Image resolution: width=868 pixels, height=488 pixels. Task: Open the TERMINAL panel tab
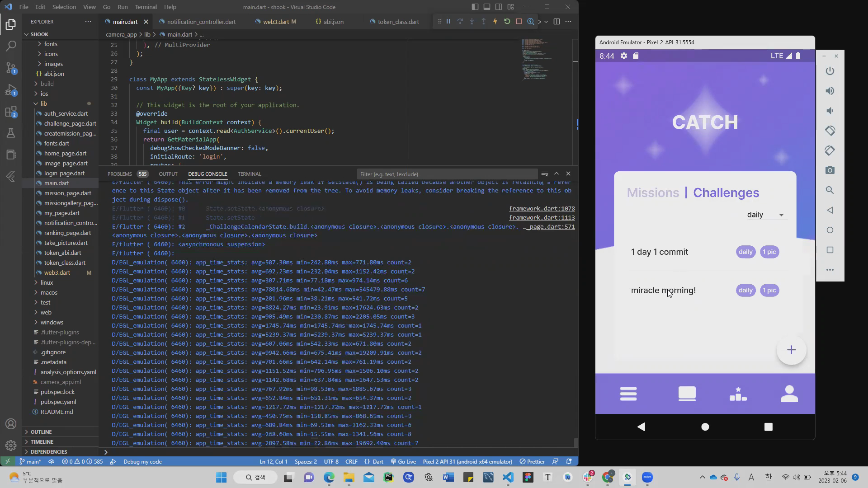[x=249, y=174]
